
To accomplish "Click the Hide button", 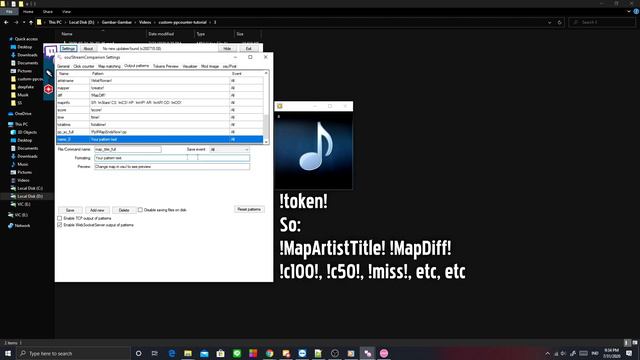I will (227, 49).
